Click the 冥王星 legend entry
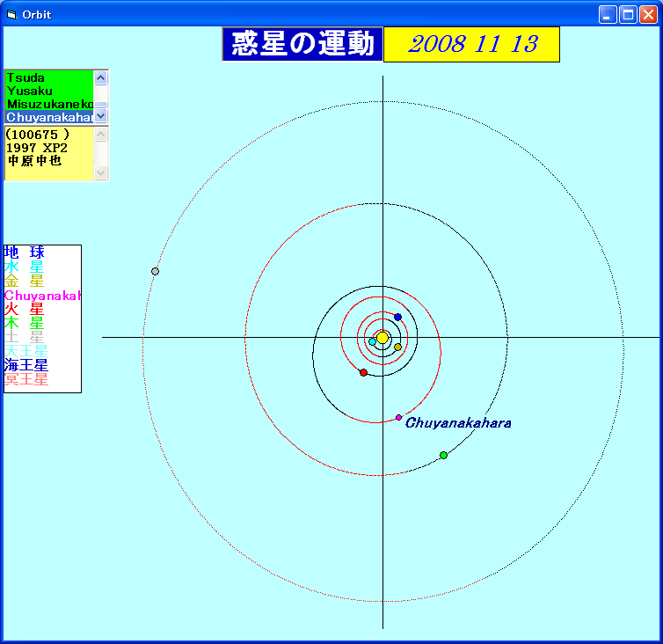 click(x=26, y=379)
